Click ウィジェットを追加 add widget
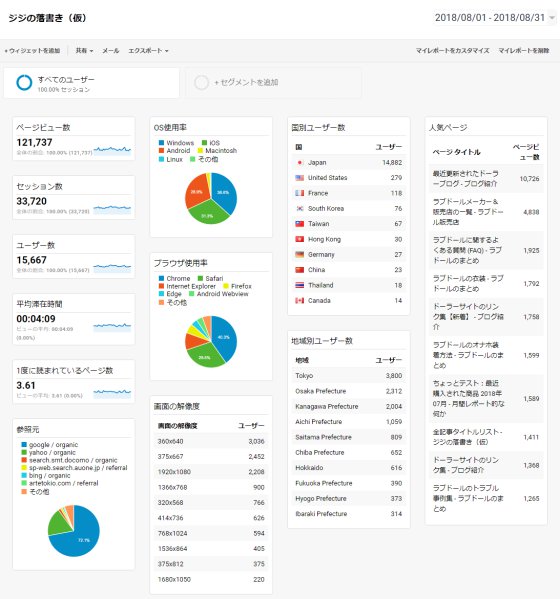The height and width of the screenshot is (599, 560). [32, 50]
